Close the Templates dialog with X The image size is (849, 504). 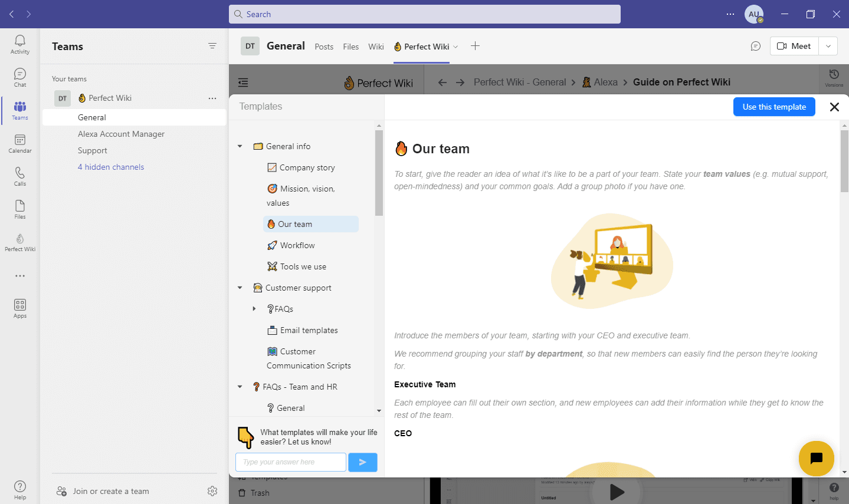(x=834, y=107)
